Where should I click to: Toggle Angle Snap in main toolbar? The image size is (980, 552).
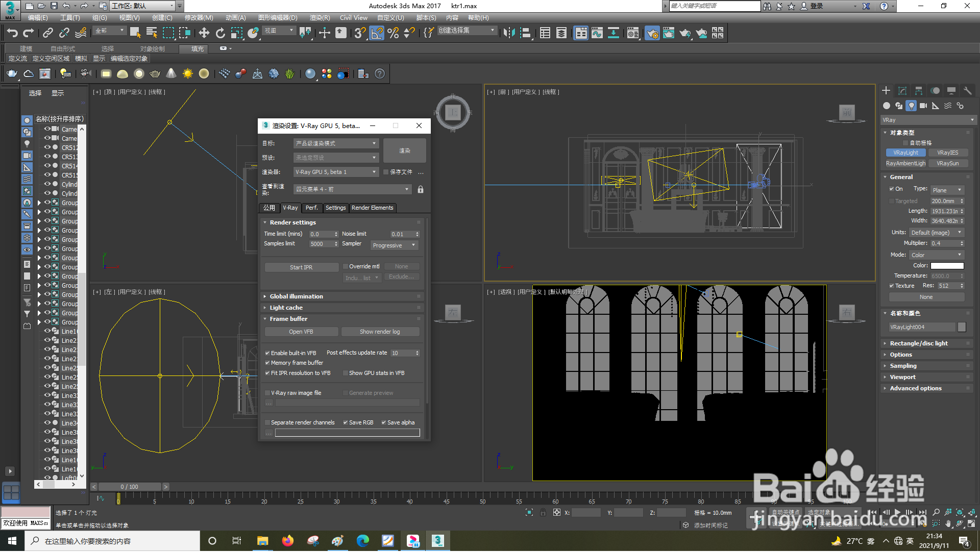[x=377, y=33]
